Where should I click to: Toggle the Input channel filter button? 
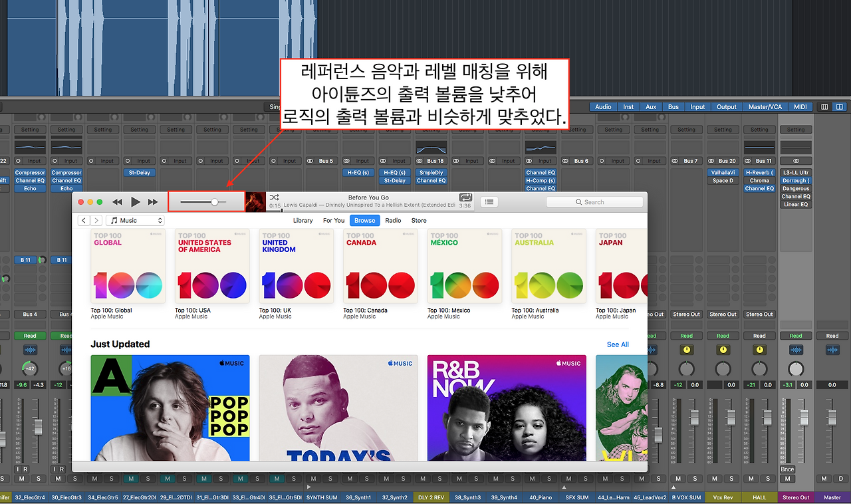[697, 106]
